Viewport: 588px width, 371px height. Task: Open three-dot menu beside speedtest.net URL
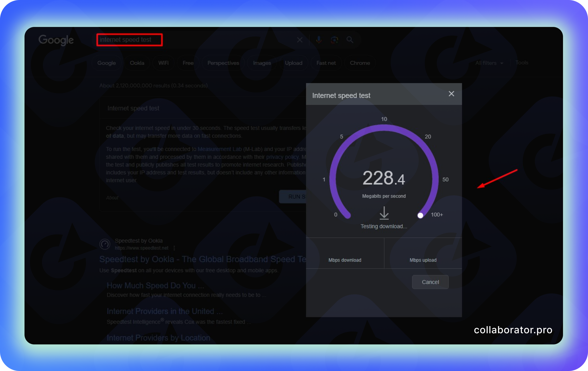tap(174, 248)
